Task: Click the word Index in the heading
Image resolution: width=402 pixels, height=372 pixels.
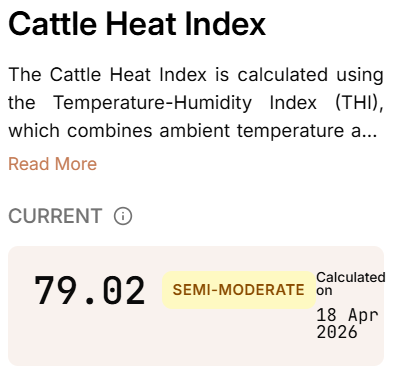Action: 225,24
